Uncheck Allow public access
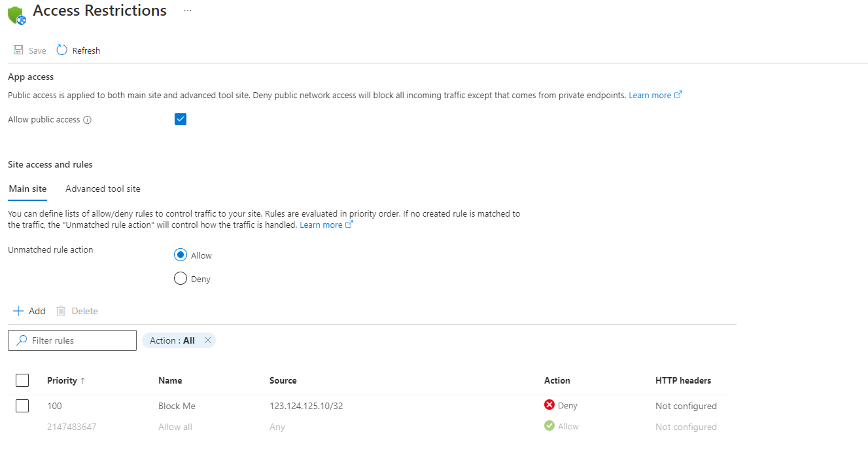The height and width of the screenshot is (451, 868). (180, 119)
